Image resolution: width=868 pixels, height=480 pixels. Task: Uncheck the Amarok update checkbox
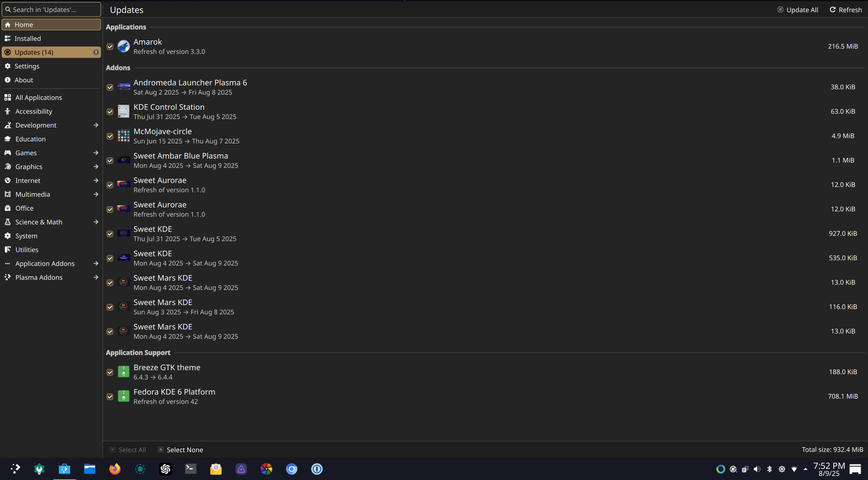pyautogui.click(x=110, y=46)
